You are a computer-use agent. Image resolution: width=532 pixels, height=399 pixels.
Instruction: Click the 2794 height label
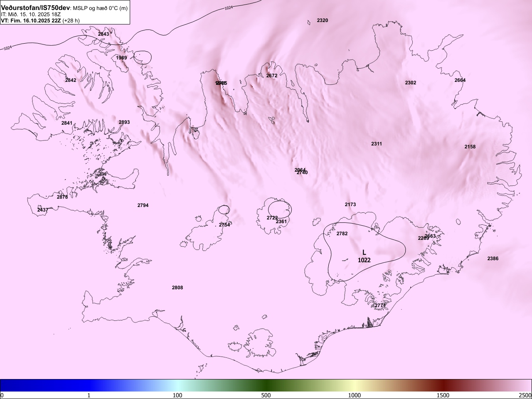[x=143, y=205]
